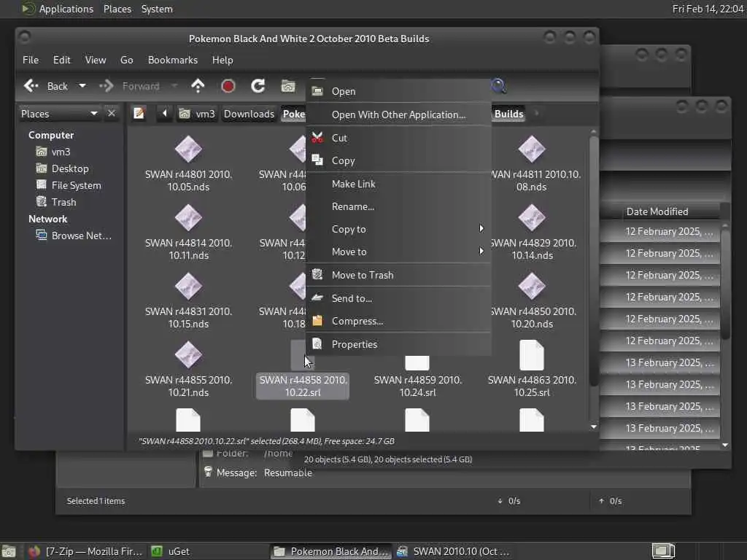Click the clock showing Fri Feb 14
Viewport: 747px width, 560px height.
click(708, 9)
